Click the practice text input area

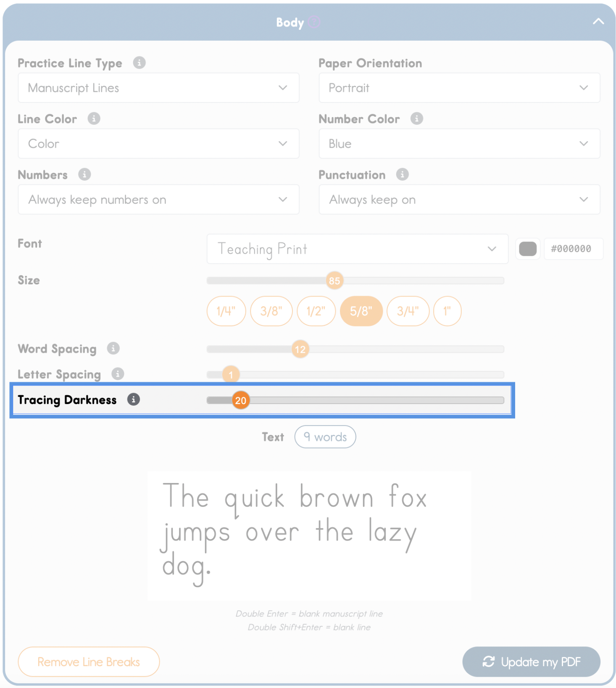tap(309, 535)
